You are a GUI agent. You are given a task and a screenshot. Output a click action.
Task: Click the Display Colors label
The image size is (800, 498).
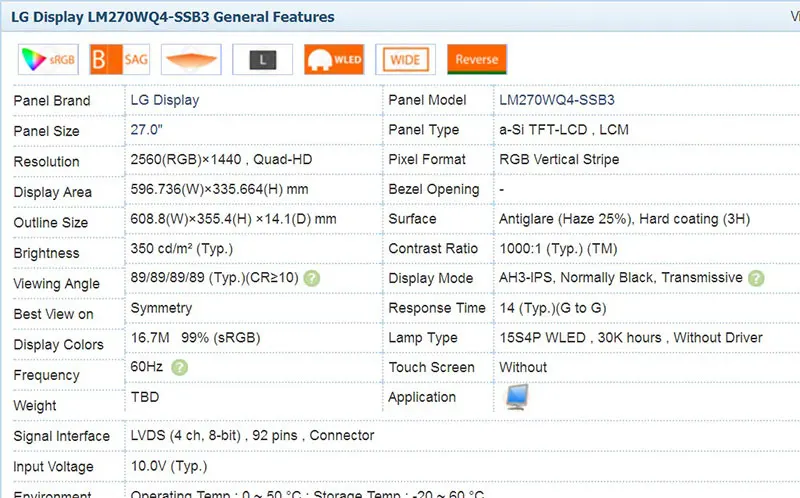pyautogui.click(x=59, y=345)
